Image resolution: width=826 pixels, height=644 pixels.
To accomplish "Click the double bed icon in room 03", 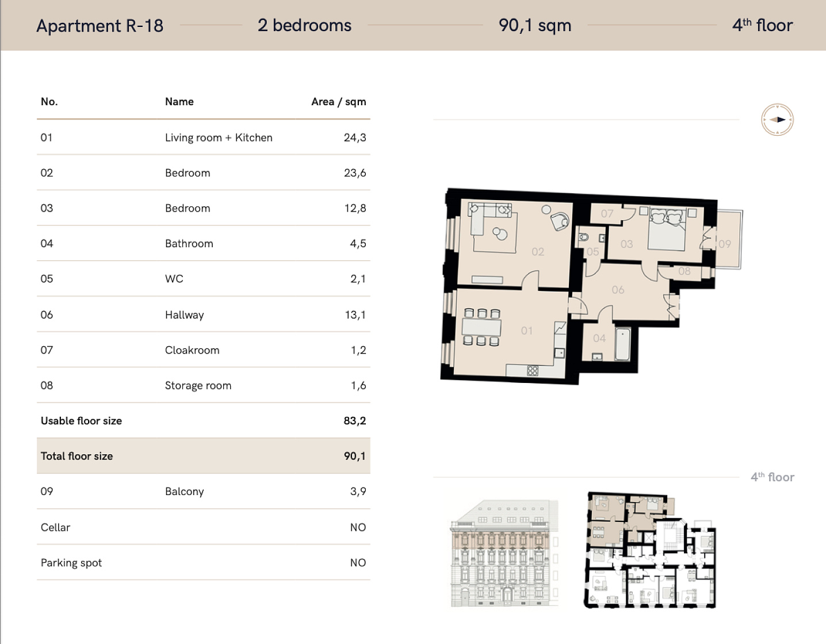I will click(x=667, y=228).
